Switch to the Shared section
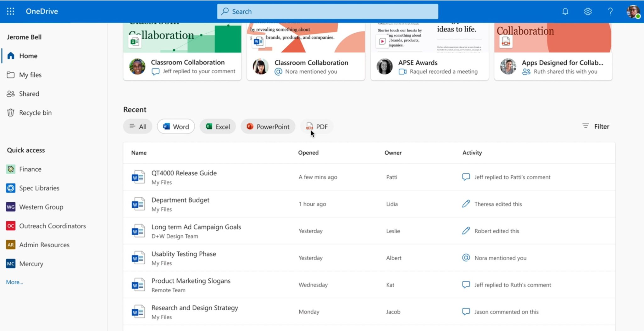The width and height of the screenshot is (644, 331). [x=29, y=94]
